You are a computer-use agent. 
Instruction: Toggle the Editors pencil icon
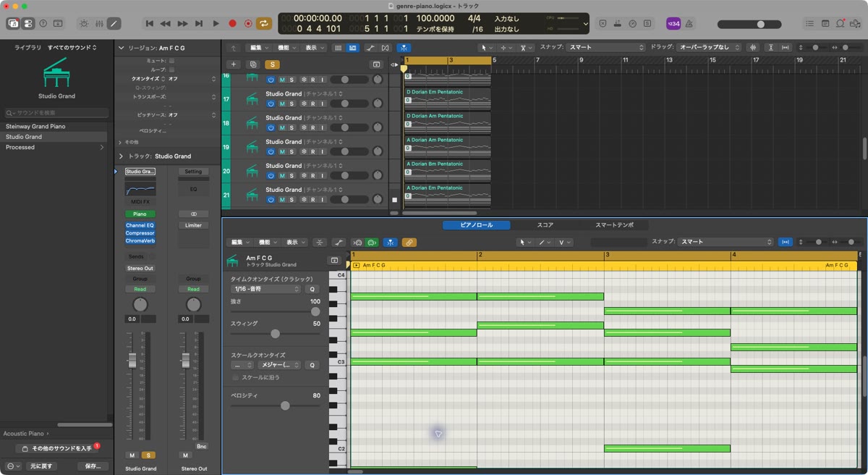click(x=114, y=23)
